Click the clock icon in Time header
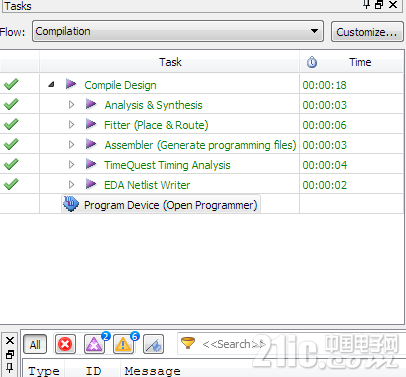 (312, 62)
